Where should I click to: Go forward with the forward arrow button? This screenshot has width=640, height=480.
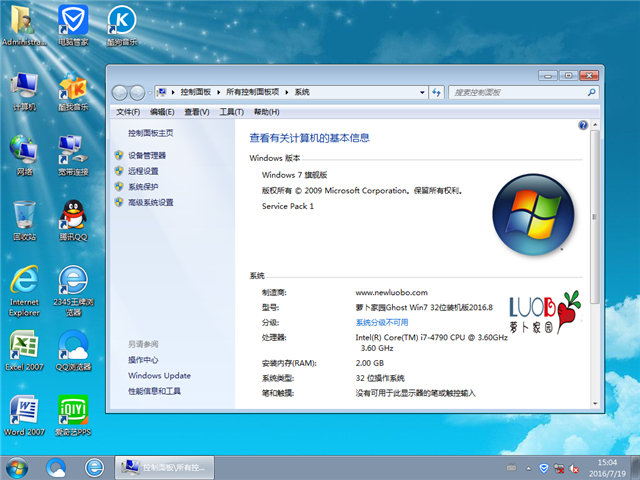(137, 93)
